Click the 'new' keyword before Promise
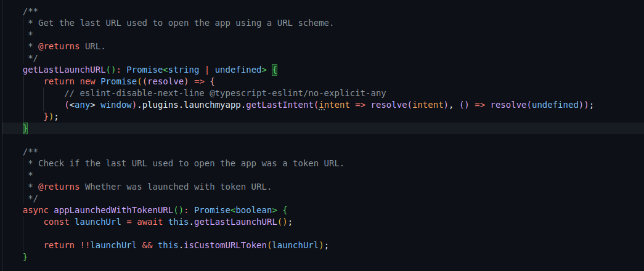644x271 pixels. coord(88,81)
